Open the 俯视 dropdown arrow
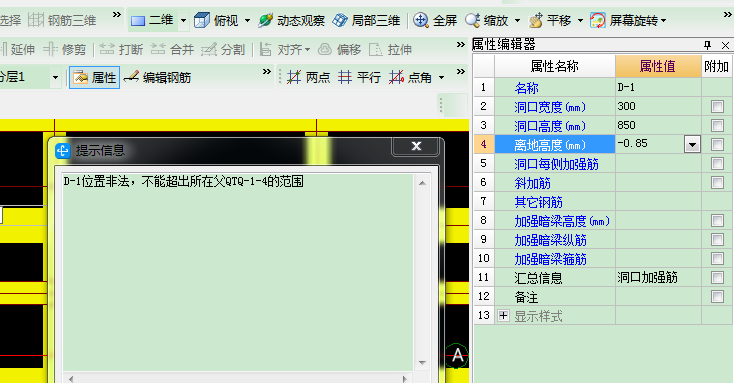Screen dimensions: 734x383 click(x=247, y=21)
